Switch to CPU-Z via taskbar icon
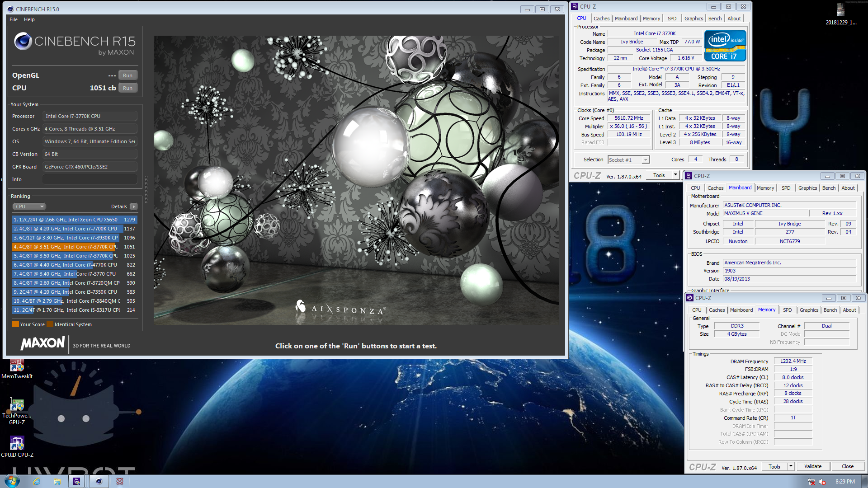 coord(77,481)
